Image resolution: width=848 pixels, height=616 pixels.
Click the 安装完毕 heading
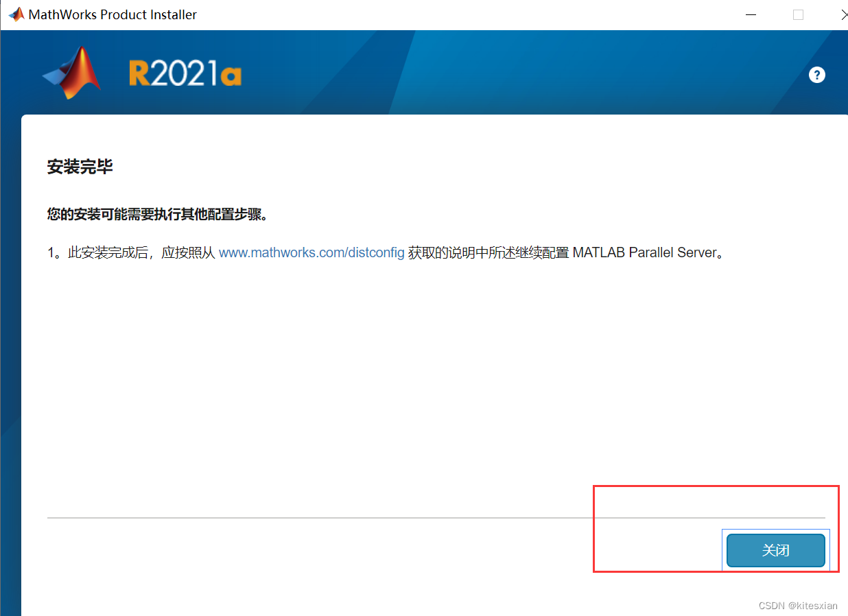coord(80,167)
